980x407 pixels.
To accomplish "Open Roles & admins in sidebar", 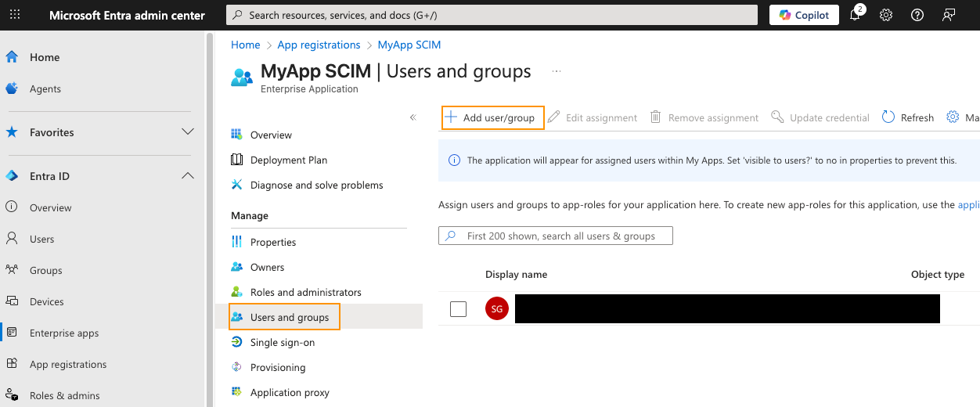I will tap(65, 395).
